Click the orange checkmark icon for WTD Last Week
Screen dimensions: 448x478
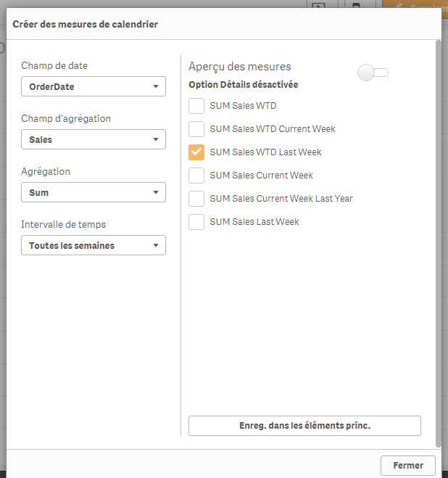pos(196,152)
